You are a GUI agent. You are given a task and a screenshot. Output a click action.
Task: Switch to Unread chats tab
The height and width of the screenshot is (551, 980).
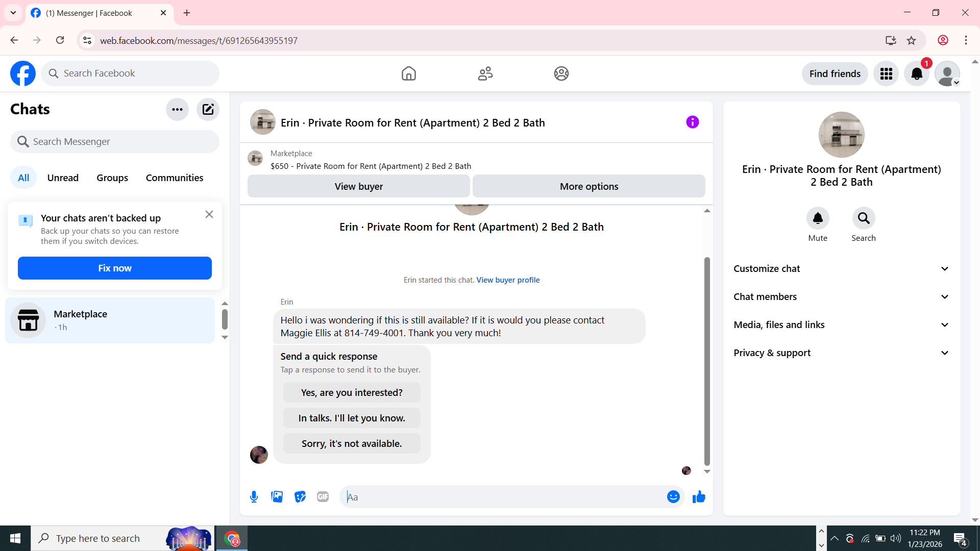63,178
